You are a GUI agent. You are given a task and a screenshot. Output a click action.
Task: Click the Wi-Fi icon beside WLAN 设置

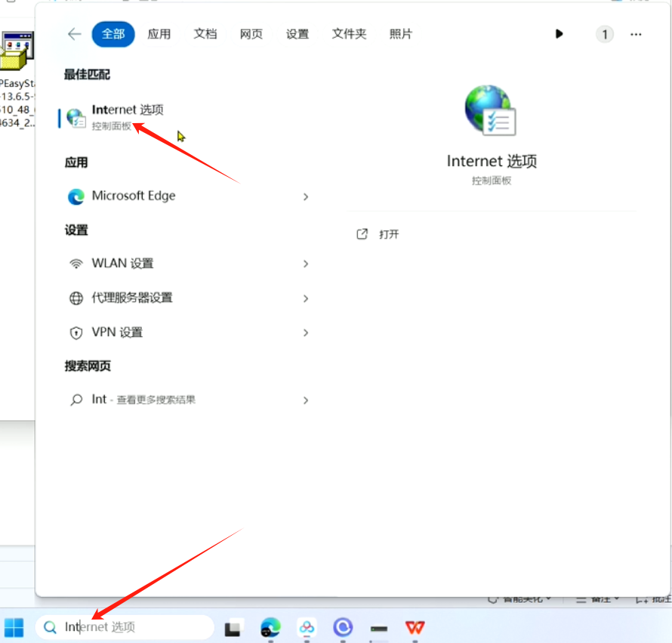coord(76,264)
